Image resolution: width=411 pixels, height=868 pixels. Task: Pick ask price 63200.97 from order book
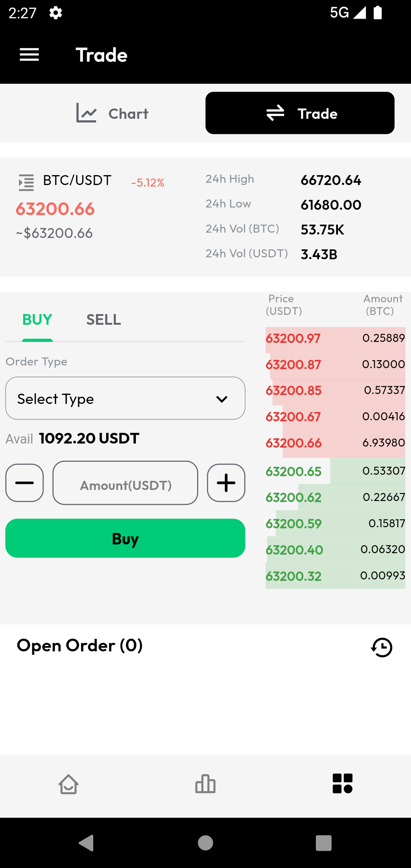(293, 338)
